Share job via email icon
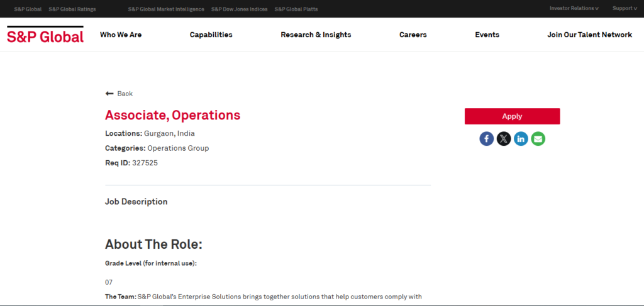Viewport: 644px width, 306px height. point(538,139)
